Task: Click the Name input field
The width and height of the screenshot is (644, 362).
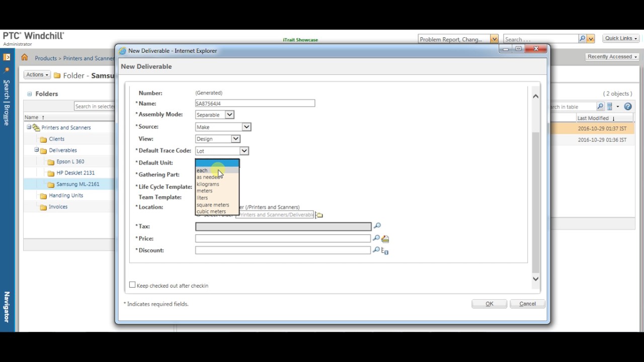Action: [255, 103]
